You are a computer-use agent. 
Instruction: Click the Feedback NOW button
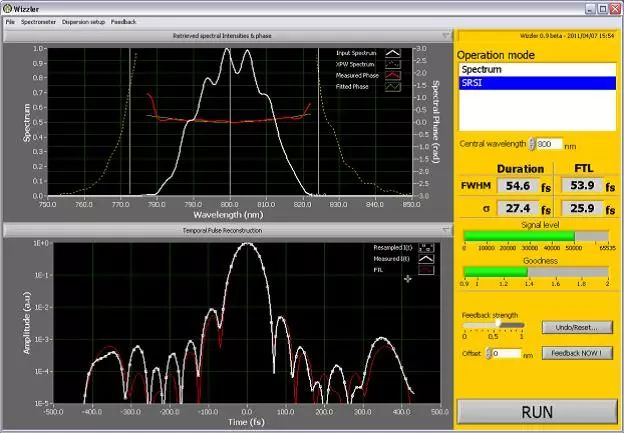pyautogui.click(x=577, y=353)
